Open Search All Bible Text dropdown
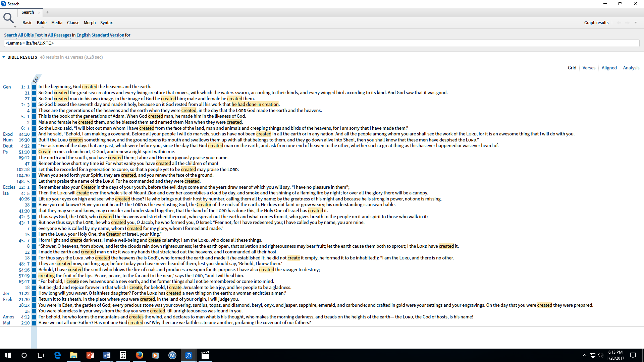644x362 pixels. pyautogui.click(x=23, y=35)
